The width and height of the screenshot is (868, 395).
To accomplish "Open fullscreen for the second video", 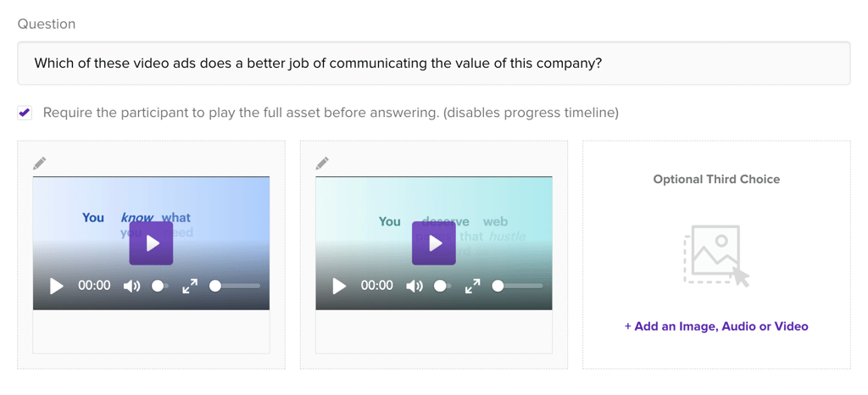I will tap(472, 286).
